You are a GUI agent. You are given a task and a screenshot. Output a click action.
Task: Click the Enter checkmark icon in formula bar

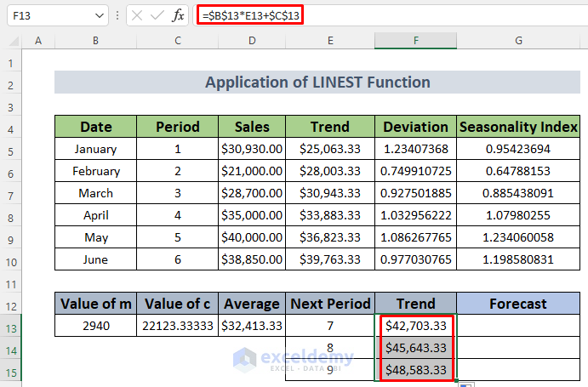coord(157,15)
